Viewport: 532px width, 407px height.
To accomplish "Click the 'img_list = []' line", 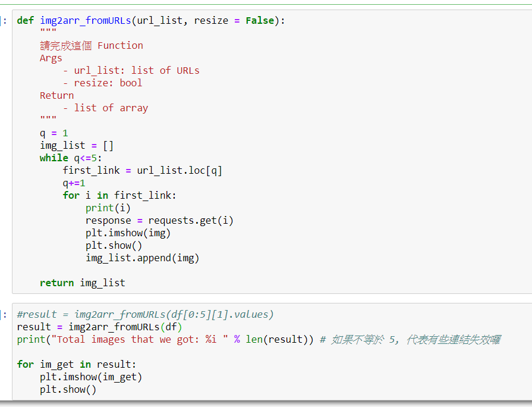I will (77, 146).
